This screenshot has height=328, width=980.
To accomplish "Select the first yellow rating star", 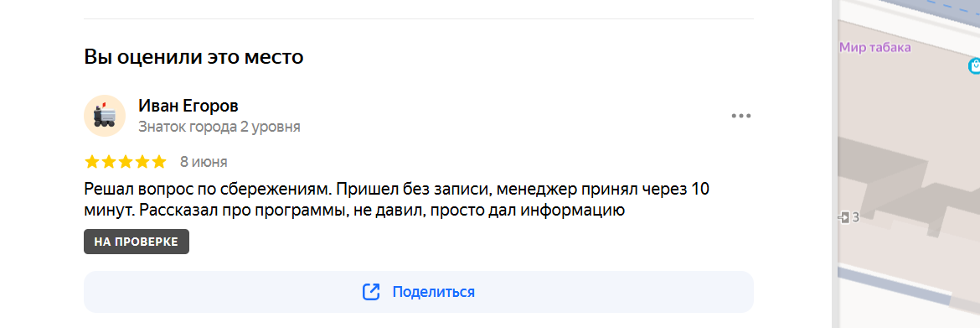I will coord(92,162).
